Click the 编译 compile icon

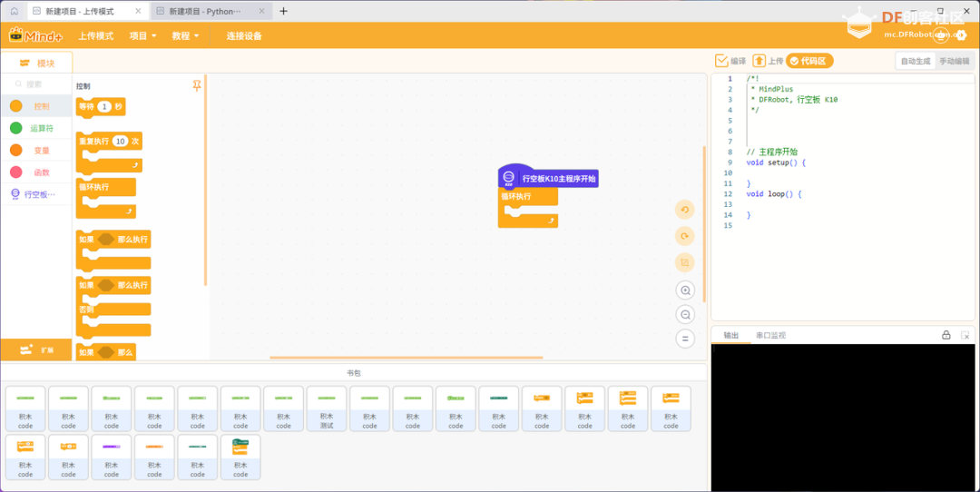coord(721,61)
